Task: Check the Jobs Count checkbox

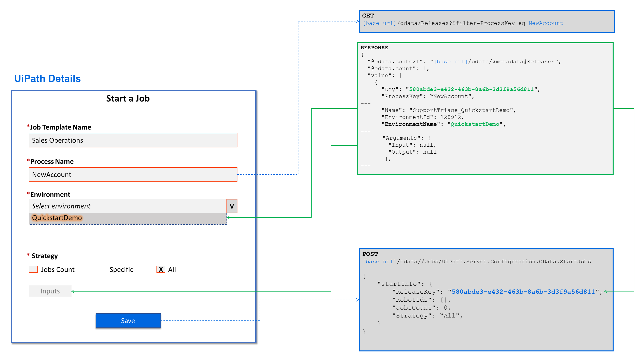Action: pyautogui.click(x=33, y=269)
